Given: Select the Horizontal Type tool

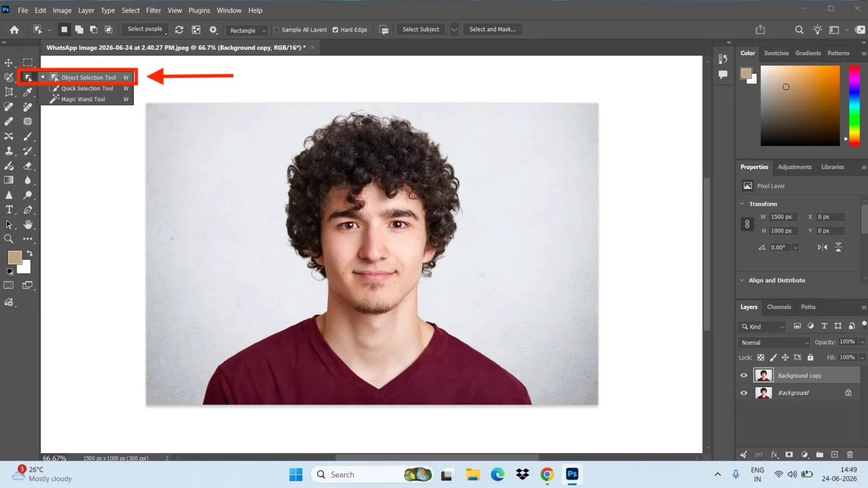Looking at the screenshot, I should [x=9, y=210].
